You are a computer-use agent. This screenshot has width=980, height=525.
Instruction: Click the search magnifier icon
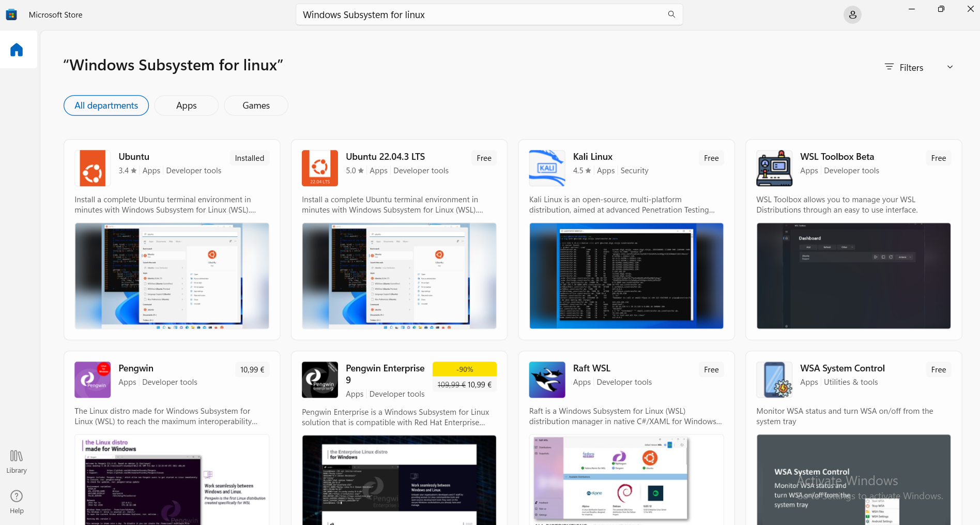point(671,14)
